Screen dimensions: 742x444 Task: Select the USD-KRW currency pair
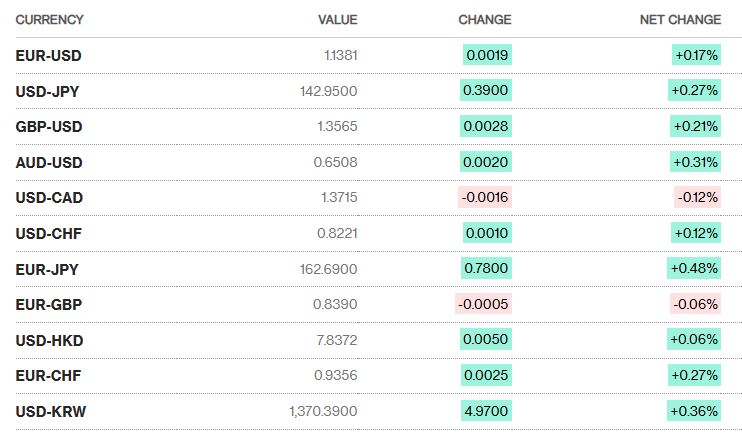pos(50,411)
